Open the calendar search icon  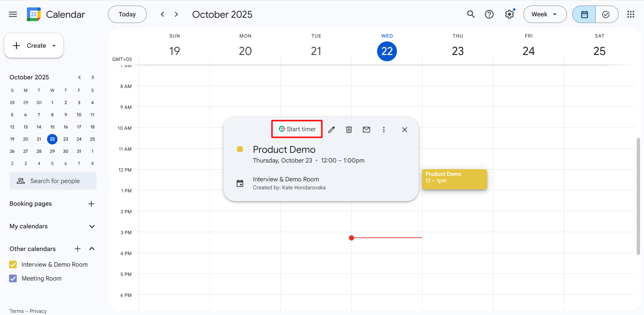tap(471, 14)
